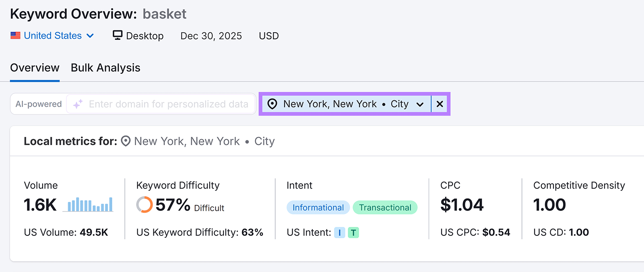Click the Volume bar chart graphic
644x272 pixels.
point(89,205)
